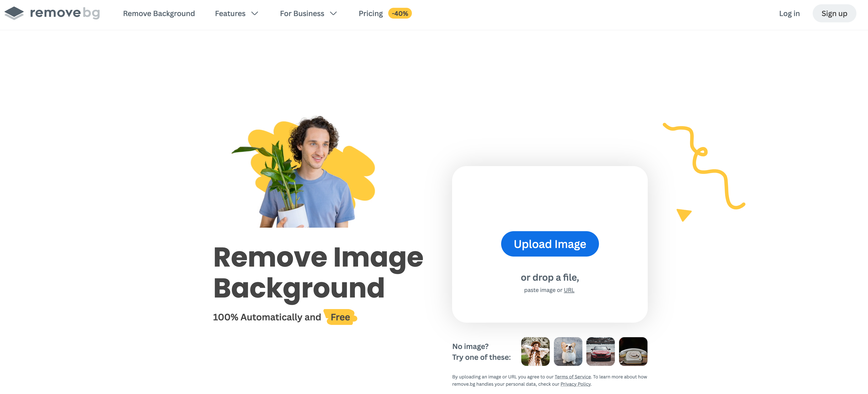Viewport: 868px width, 394px height.
Task: Click the Log in link
Action: click(x=789, y=13)
